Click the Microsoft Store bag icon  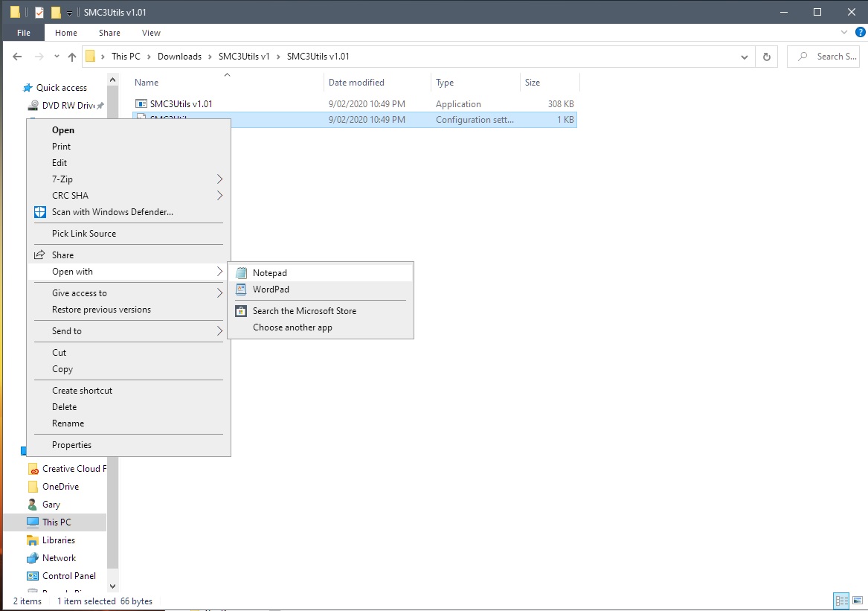[241, 311]
